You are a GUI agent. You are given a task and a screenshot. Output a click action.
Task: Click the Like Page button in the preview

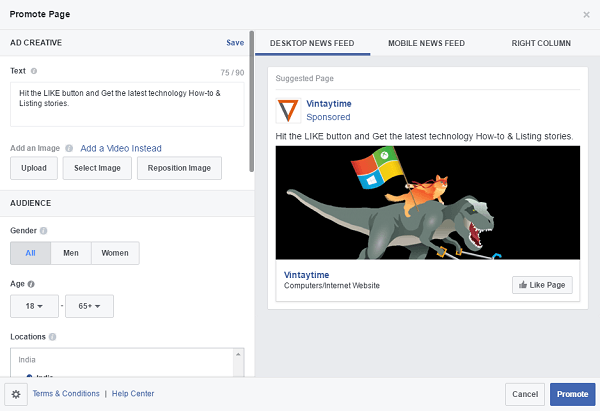(542, 285)
